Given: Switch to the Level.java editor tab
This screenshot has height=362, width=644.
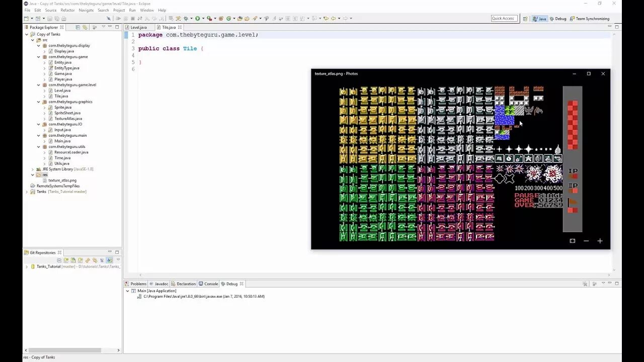Looking at the screenshot, I should (x=138, y=27).
